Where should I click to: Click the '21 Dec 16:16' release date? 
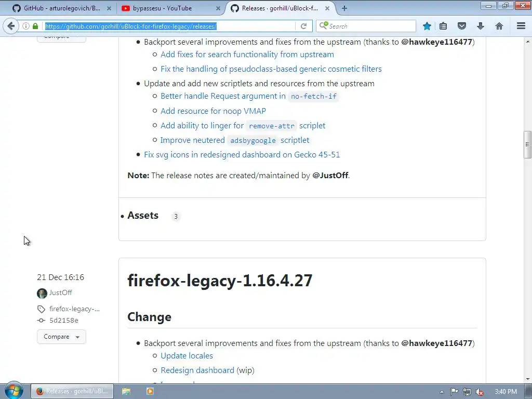[60, 277]
